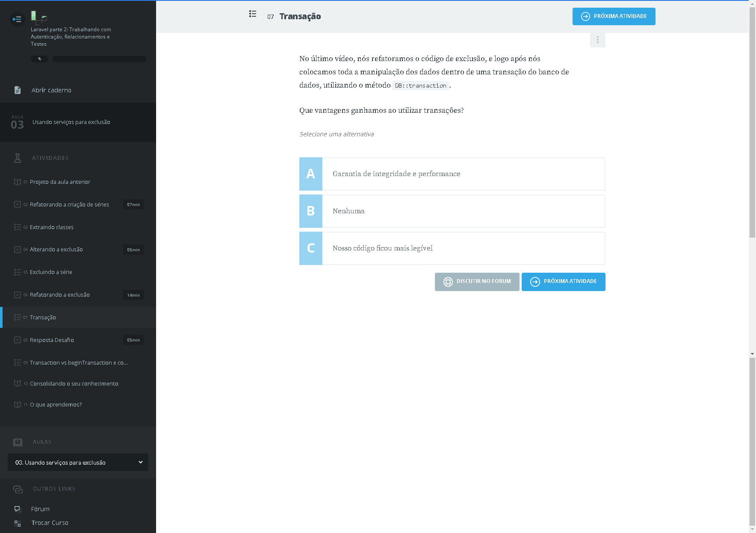This screenshot has height=533, width=756.
Task: Click the back arrow icon in sidebar header
Action: [17, 19]
